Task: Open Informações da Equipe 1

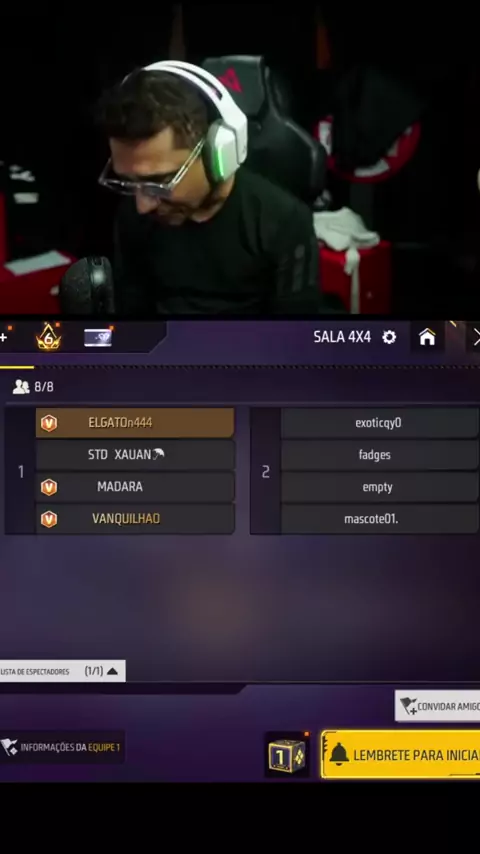Action: (x=62, y=747)
